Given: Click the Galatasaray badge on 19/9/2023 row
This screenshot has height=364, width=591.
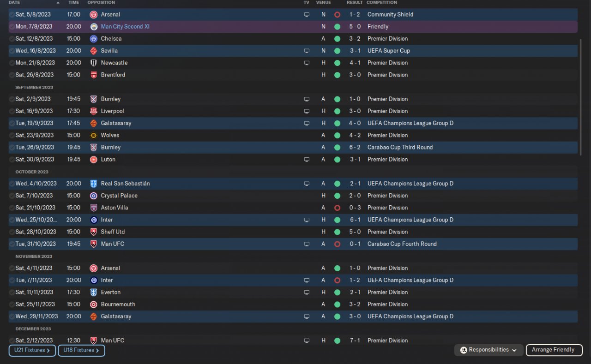Looking at the screenshot, I should (94, 123).
